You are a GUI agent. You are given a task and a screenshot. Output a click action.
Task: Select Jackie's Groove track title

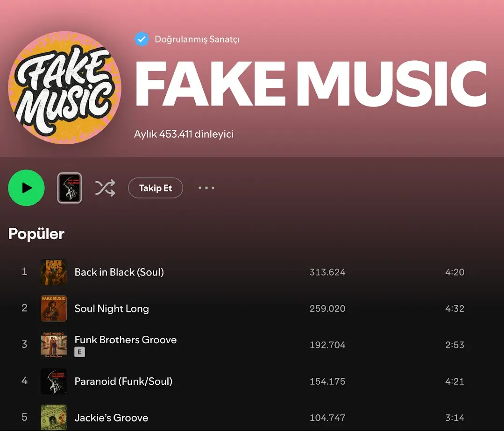coord(111,418)
